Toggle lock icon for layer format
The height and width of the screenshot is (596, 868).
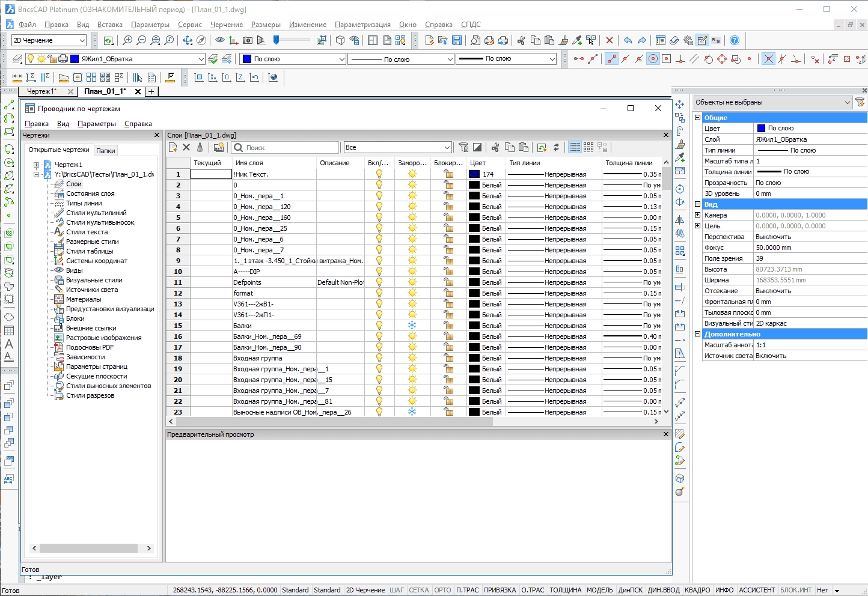pos(448,293)
